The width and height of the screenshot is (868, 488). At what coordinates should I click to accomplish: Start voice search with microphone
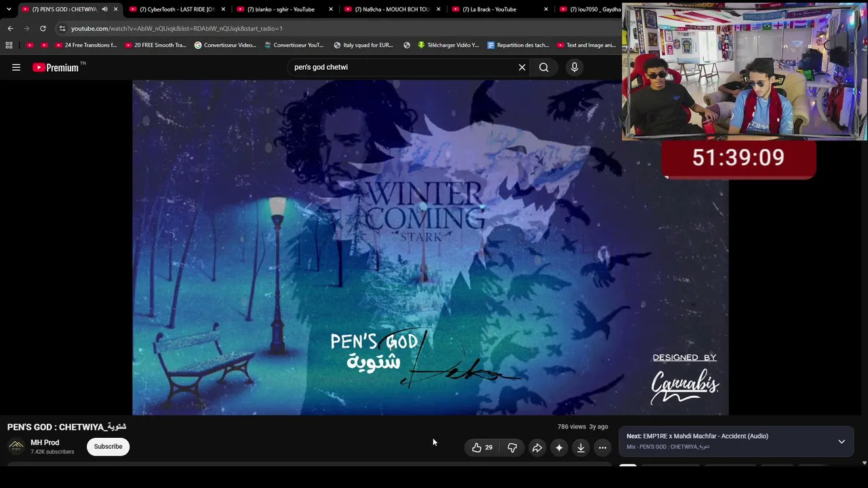[x=574, y=67]
